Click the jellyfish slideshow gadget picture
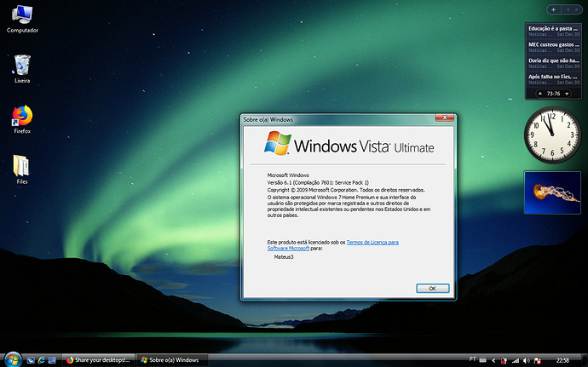 [x=553, y=192]
